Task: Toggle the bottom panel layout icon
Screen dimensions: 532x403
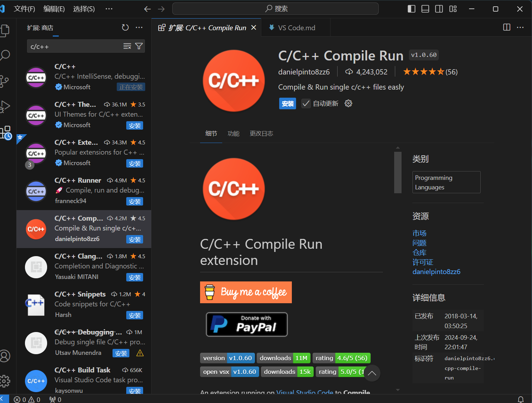Action: click(425, 9)
